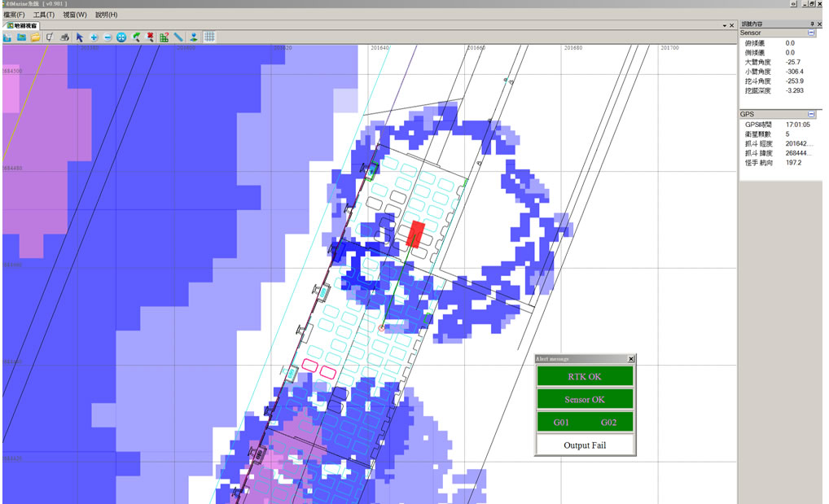Close the Alert message dialog
This screenshot has height=504, width=829.
(x=631, y=359)
